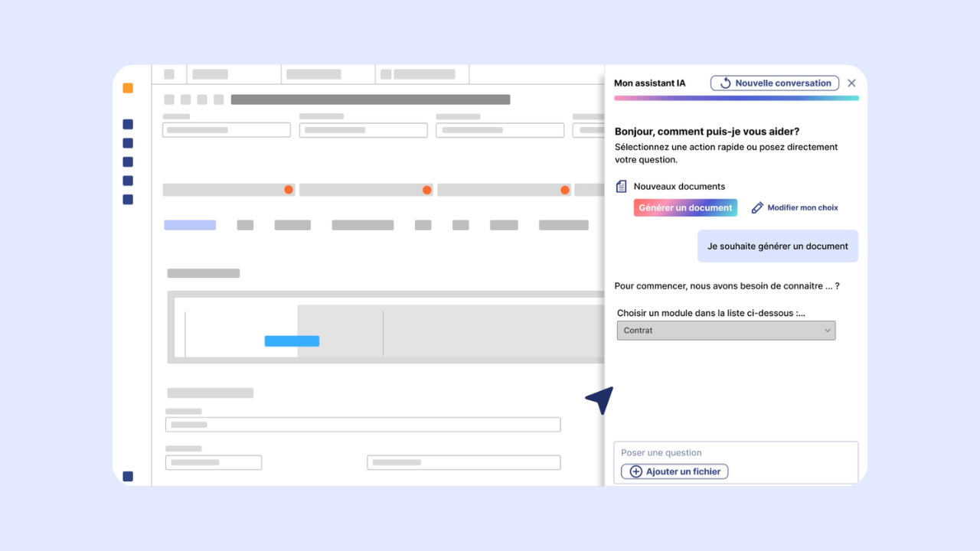Screen dimensions: 980x551
Task: Select the third blue icon in left sidebar
Action: pyautogui.click(x=128, y=162)
